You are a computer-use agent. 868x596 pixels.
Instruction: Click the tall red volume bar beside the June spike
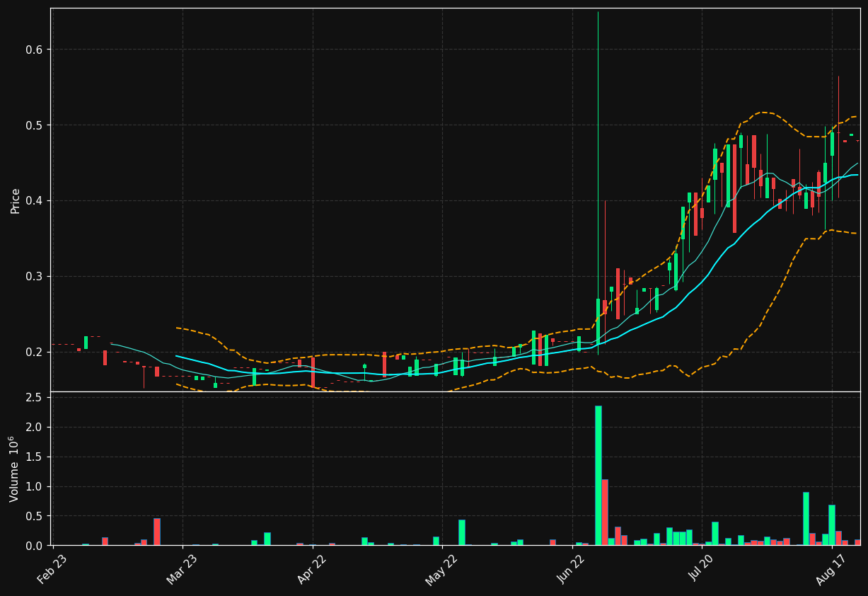pos(605,512)
